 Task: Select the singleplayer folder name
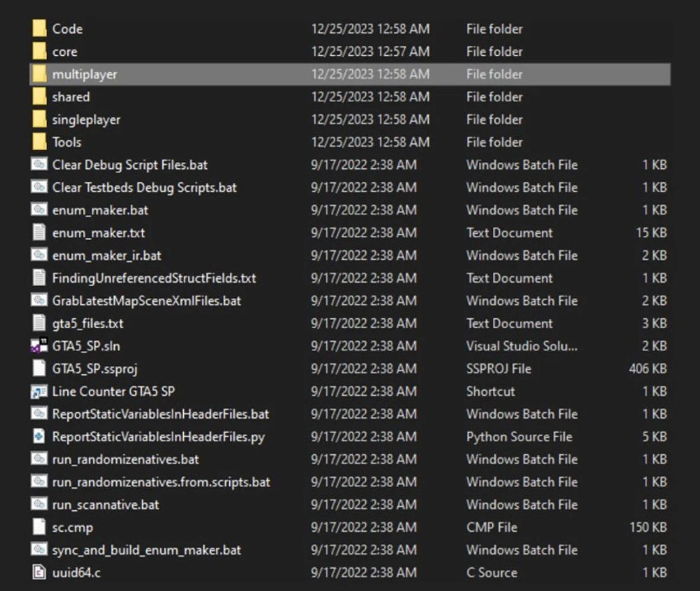point(87,120)
